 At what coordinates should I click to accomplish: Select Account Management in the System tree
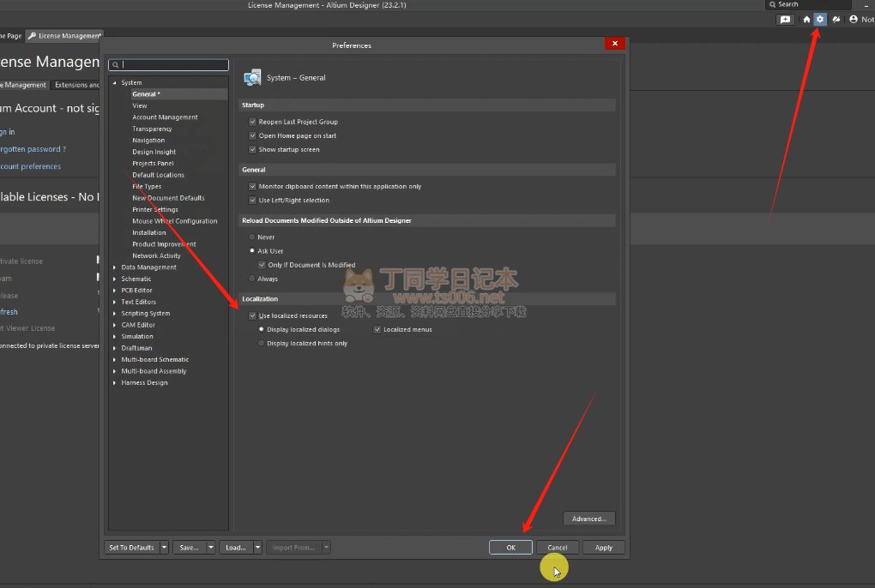coord(165,117)
